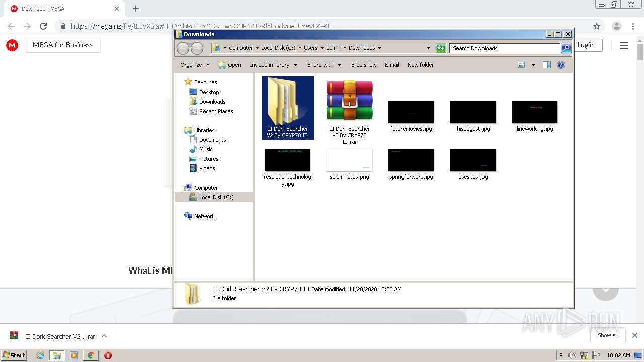Click Open in Explorer toolbar
Screen dimensions: 644x362
point(230,65)
